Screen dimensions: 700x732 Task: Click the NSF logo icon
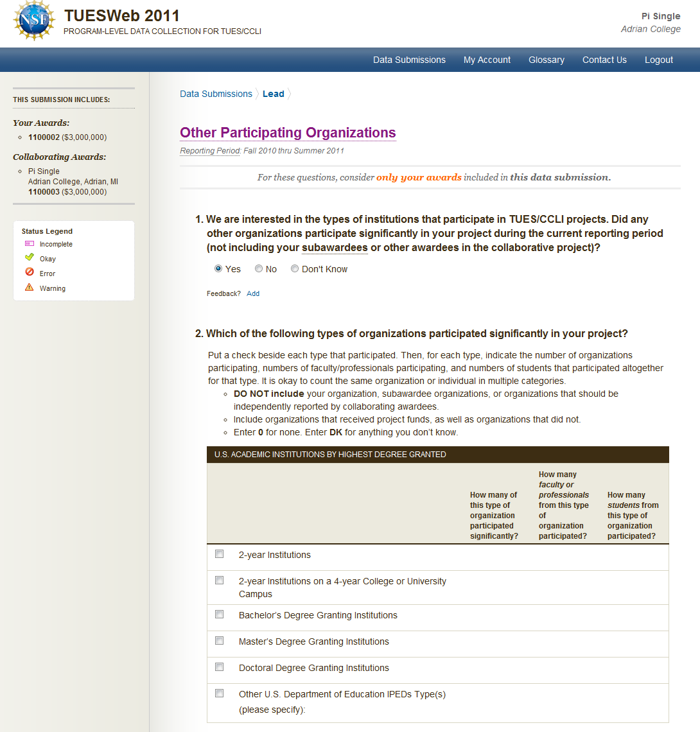coord(35,21)
